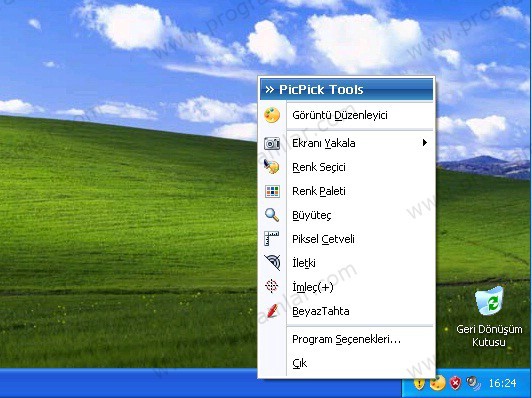Image resolution: width=532 pixels, height=398 pixels.
Task: Click the taskbar clock showing 16:24
Action: click(x=502, y=383)
